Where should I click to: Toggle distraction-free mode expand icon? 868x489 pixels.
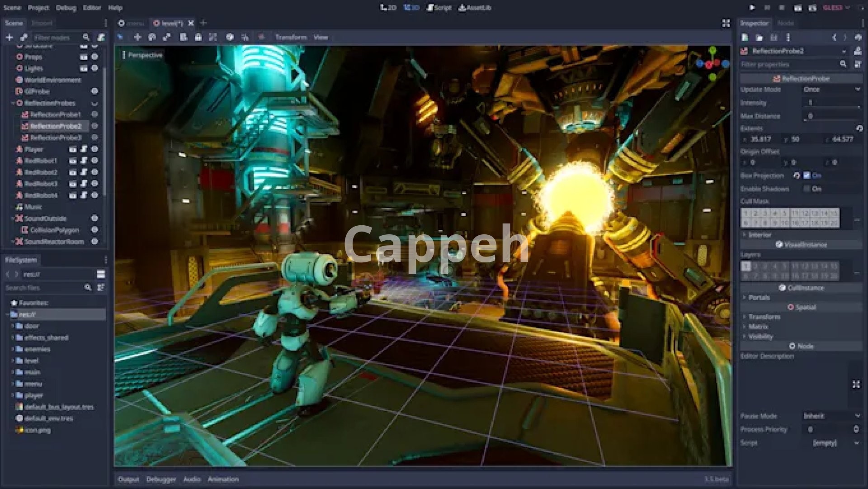click(726, 23)
